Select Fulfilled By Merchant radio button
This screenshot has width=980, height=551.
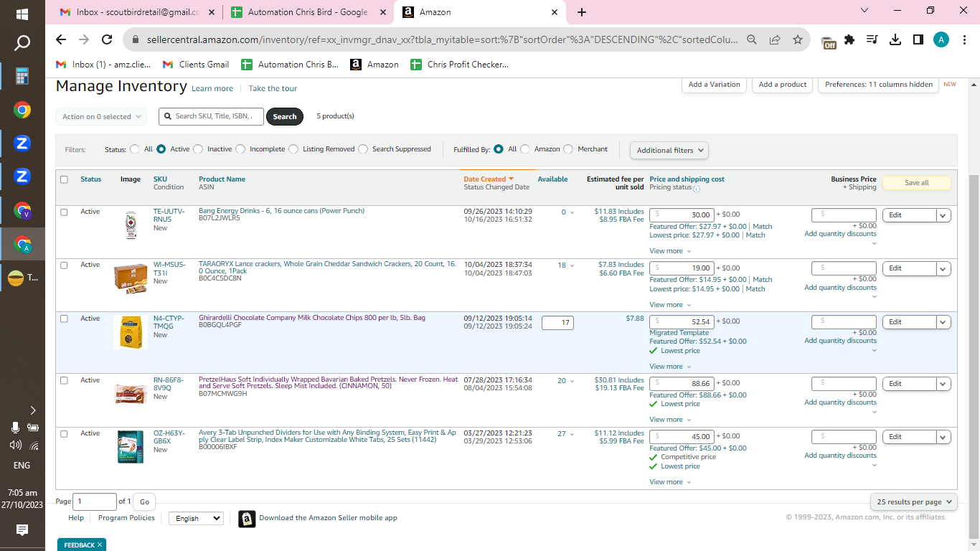[x=568, y=149]
